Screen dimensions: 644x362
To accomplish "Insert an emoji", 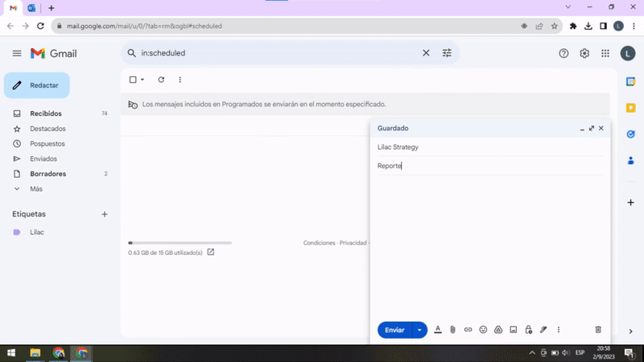I will click(483, 330).
